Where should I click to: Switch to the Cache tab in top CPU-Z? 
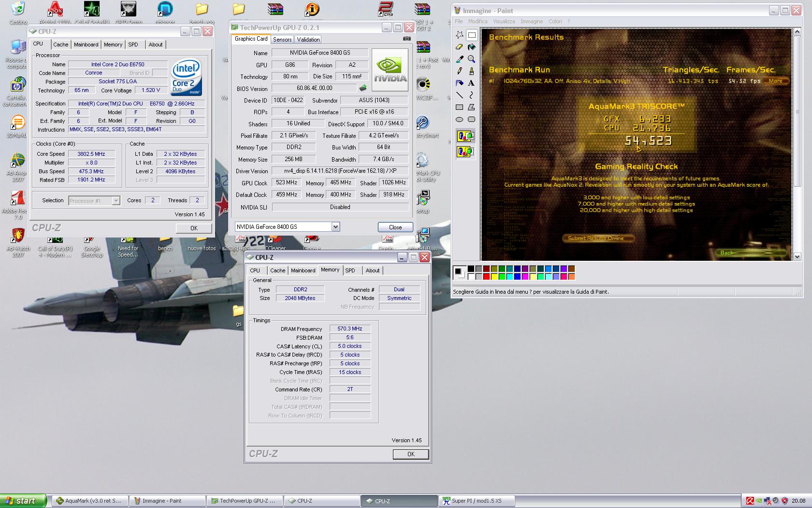click(x=60, y=45)
